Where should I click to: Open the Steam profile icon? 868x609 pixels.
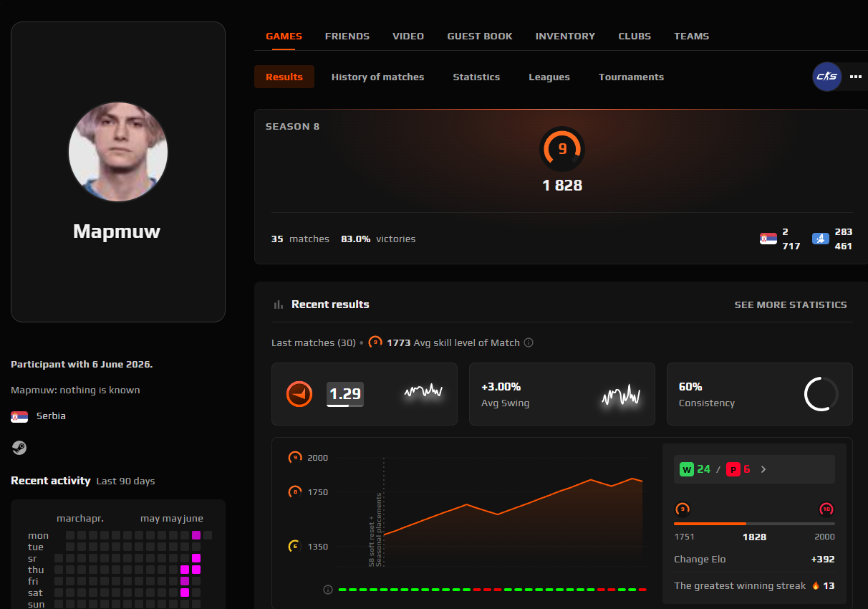[x=19, y=448]
